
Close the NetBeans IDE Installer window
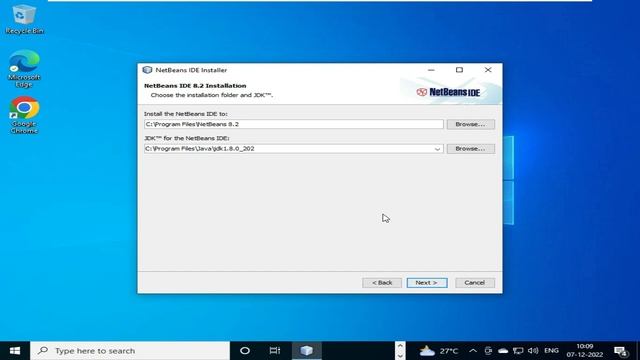[x=488, y=70]
